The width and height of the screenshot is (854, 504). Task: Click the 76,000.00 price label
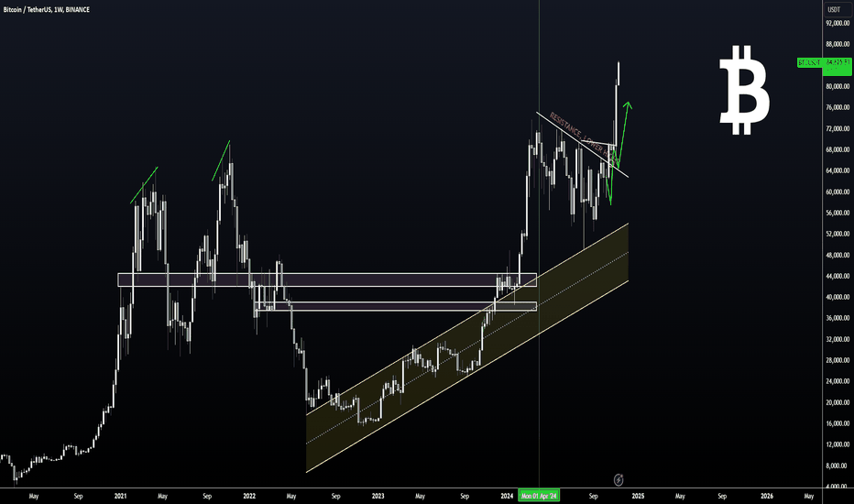coord(838,108)
